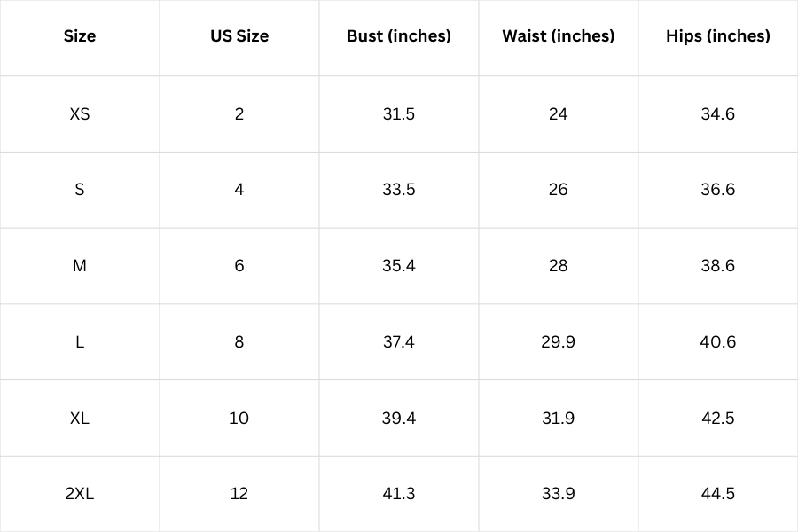Viewport: 798px width, 532px height.
Task: Select the XL size row label
Action: pos(80,418)
